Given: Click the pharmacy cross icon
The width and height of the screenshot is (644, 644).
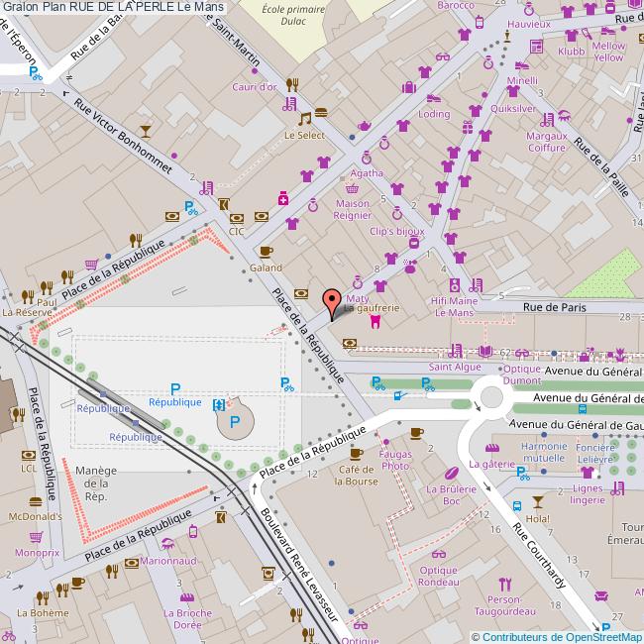Looking at the screenshot, I should tap(283, 200).
